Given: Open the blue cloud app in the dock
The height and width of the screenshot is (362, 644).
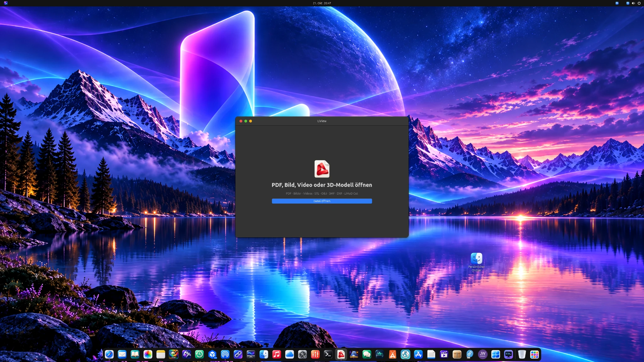Looking at the screenshot, I should 290,354.
